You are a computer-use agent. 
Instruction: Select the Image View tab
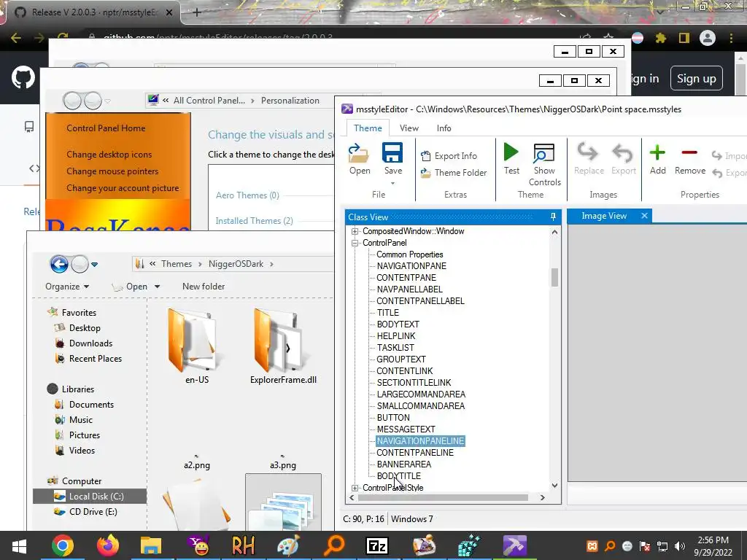coord(603,216)
